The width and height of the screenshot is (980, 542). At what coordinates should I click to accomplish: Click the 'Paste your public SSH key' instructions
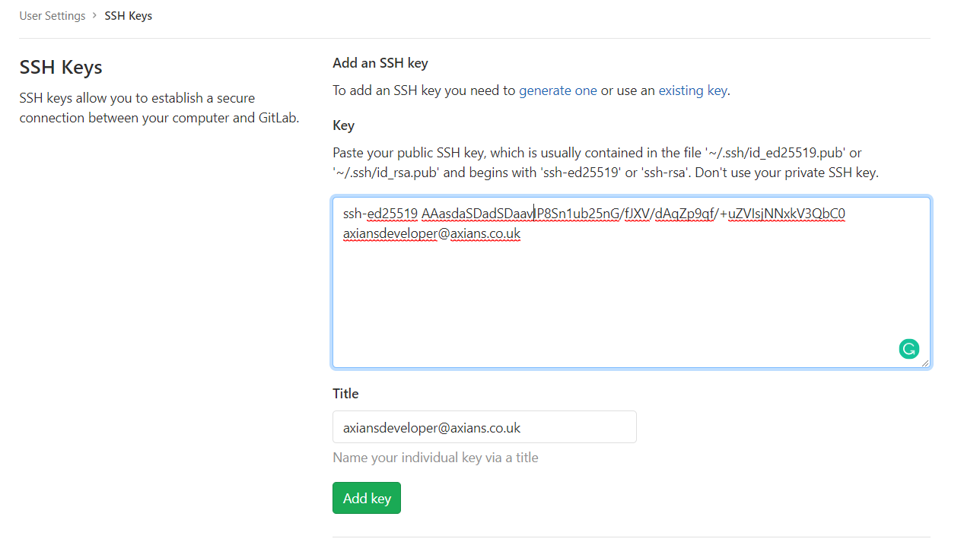point(605,163)
